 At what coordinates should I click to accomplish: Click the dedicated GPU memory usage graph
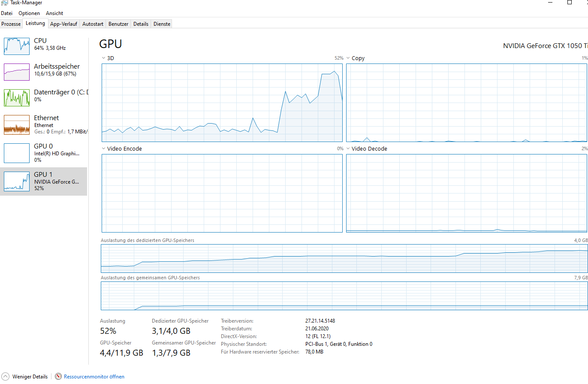point(344,258)
